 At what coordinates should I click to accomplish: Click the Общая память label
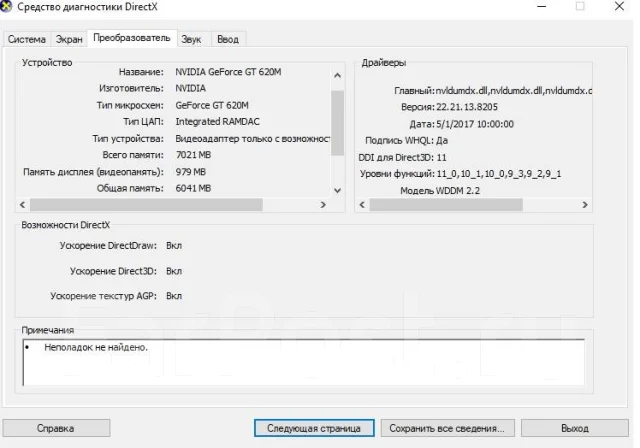point(130,189)
